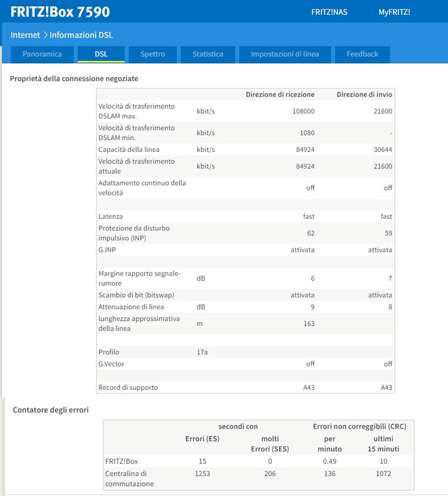Click the Capacità della linea label
This screenshot has width=448, height=496.
[x=129, y=149]
